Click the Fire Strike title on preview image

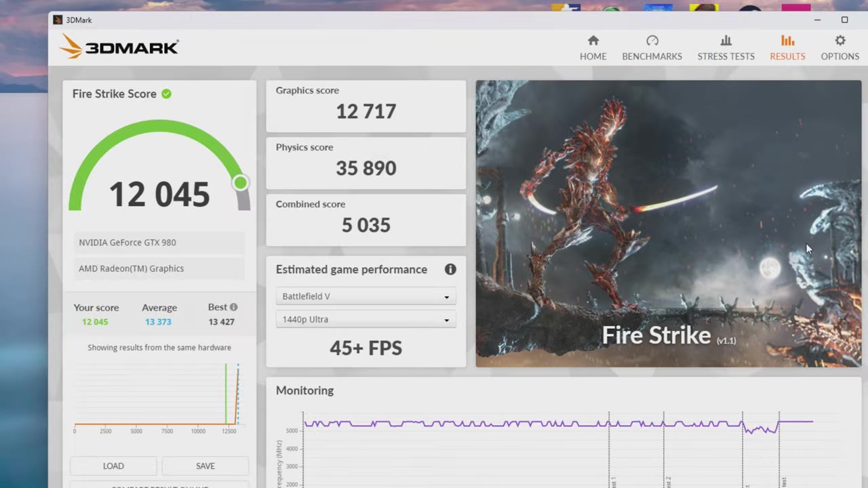point(656,335)
